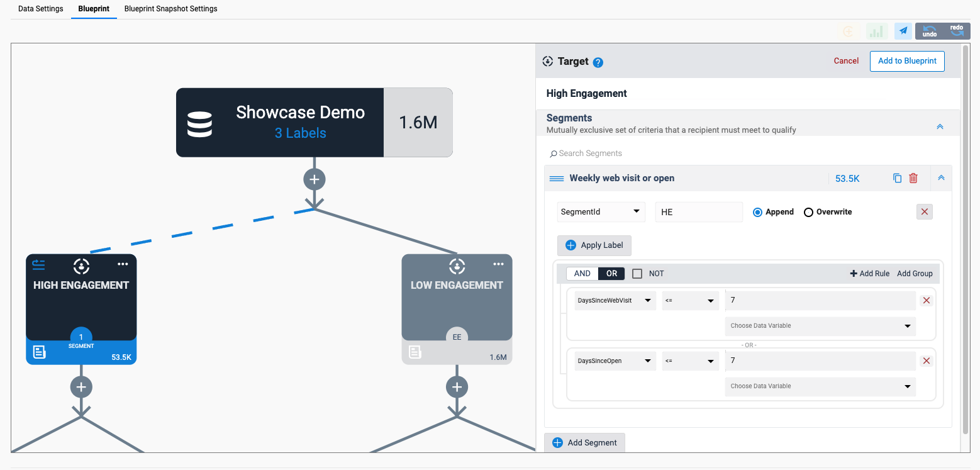The height and width of the screenshot is (470, 980).
Task: Click the EE badge on Low Engagement card
Action: coord(457,337)
